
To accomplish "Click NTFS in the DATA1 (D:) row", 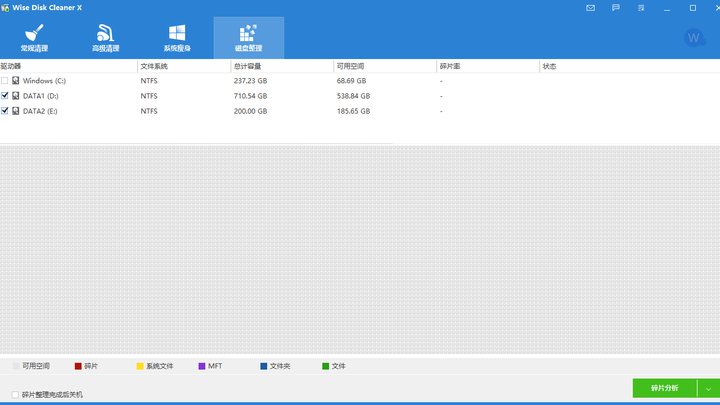I will [149, 96].
